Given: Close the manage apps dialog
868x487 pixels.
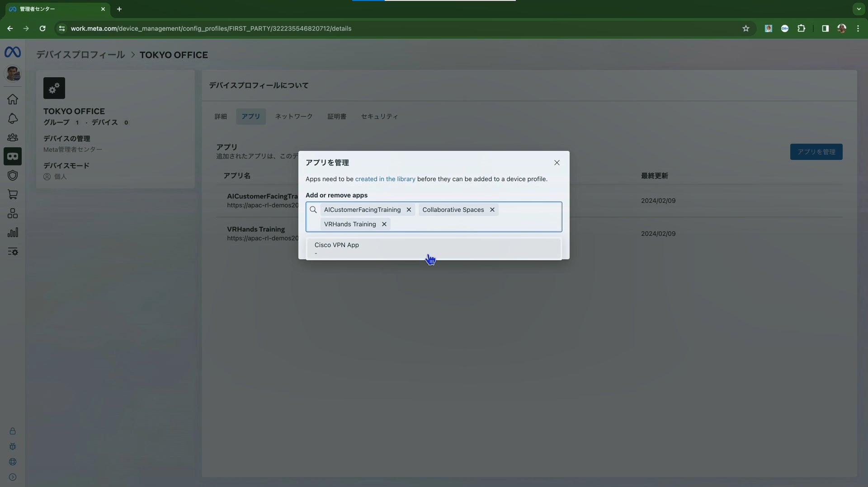Looking at the screenshot, I should click(x=557, y=163).
